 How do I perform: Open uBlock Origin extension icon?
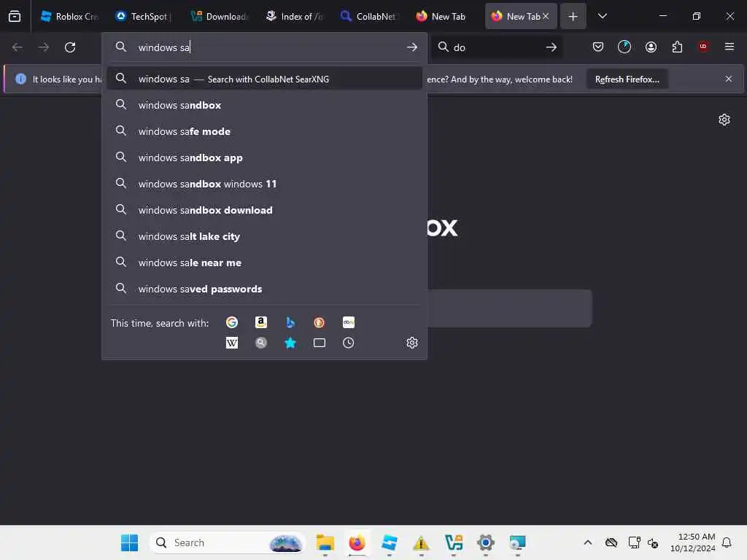(703, 46)
